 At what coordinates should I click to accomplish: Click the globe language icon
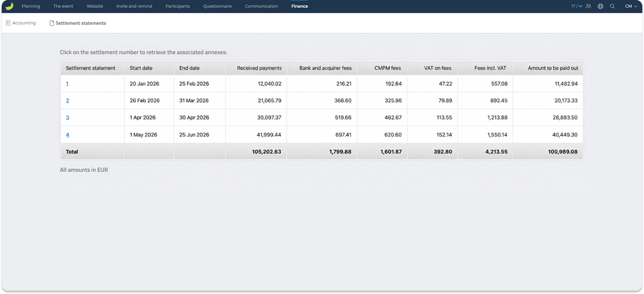pyautogui.click(x=600, y=6)
